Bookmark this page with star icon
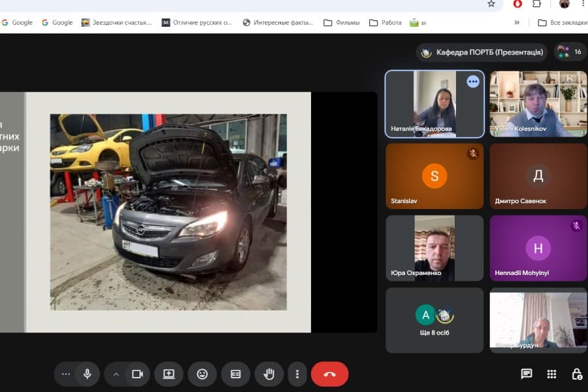 pyautogui.click(x=491, y=4)
